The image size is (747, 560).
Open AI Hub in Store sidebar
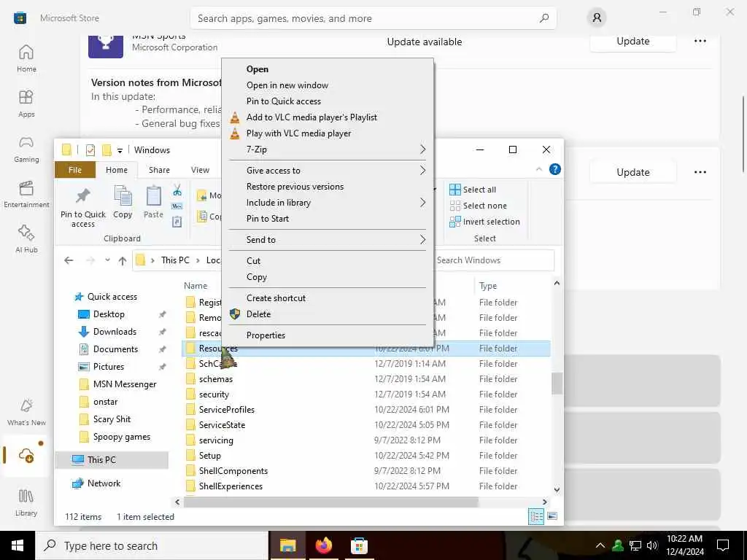pos(26,239)
